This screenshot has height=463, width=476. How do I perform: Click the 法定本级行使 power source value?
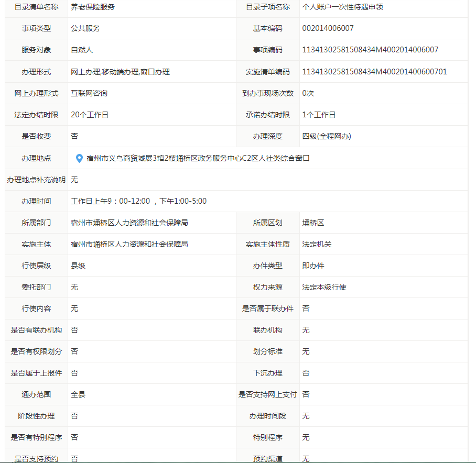324,287
